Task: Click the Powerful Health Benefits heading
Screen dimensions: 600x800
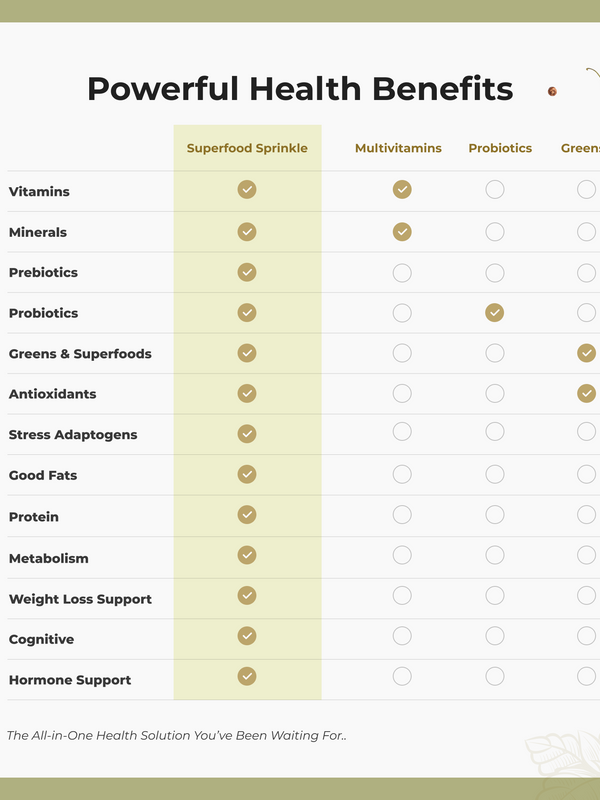Action: pyautogui.click(x=300, y=89)
